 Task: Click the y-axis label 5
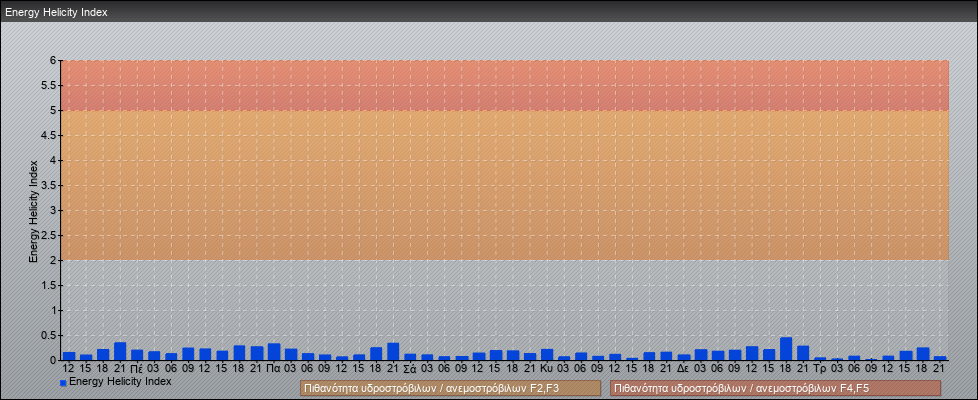54,110
